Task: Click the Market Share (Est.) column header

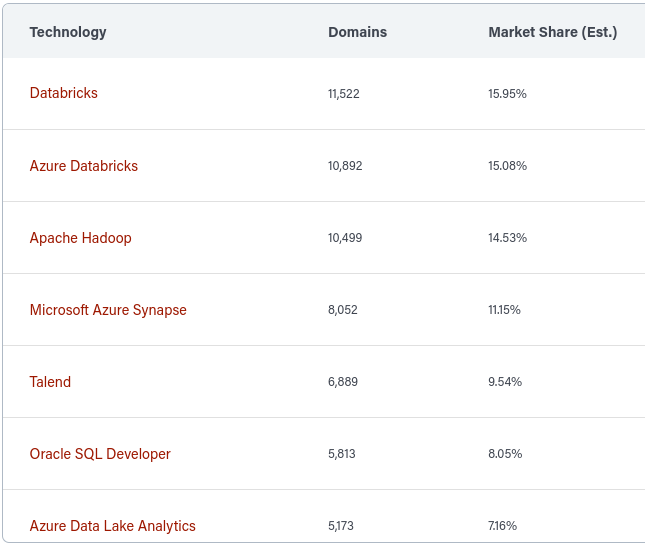Action: pyautogui.click(x=553, y=32)
